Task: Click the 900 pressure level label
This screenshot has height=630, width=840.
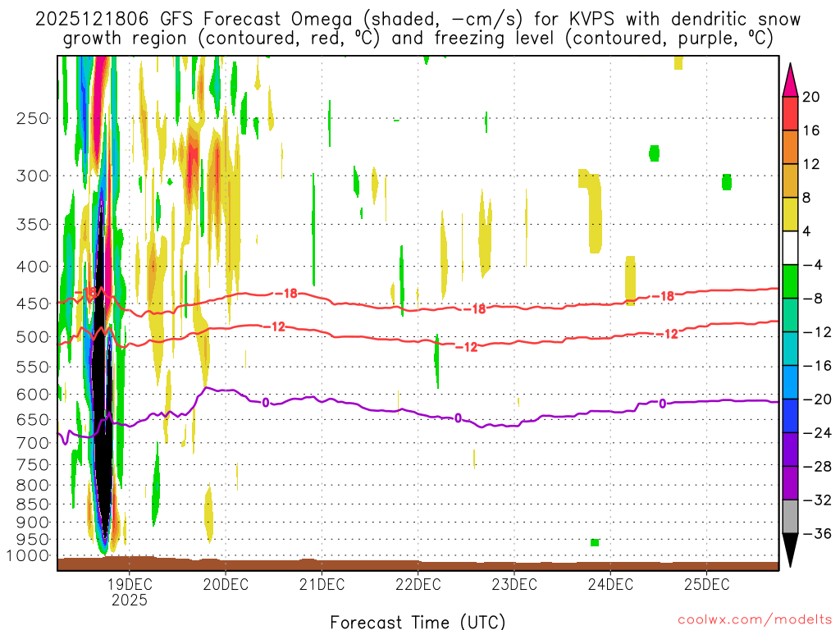Action: (33, 522)
